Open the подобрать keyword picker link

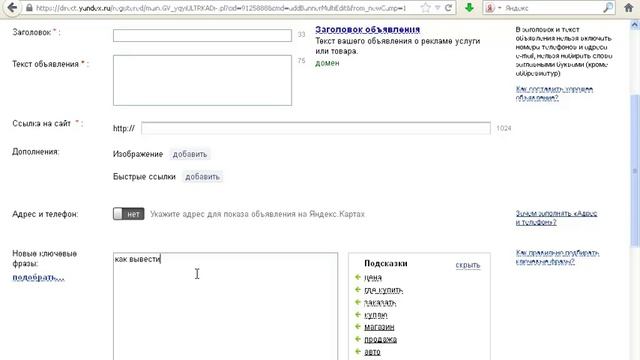click(x=38, y=277)
